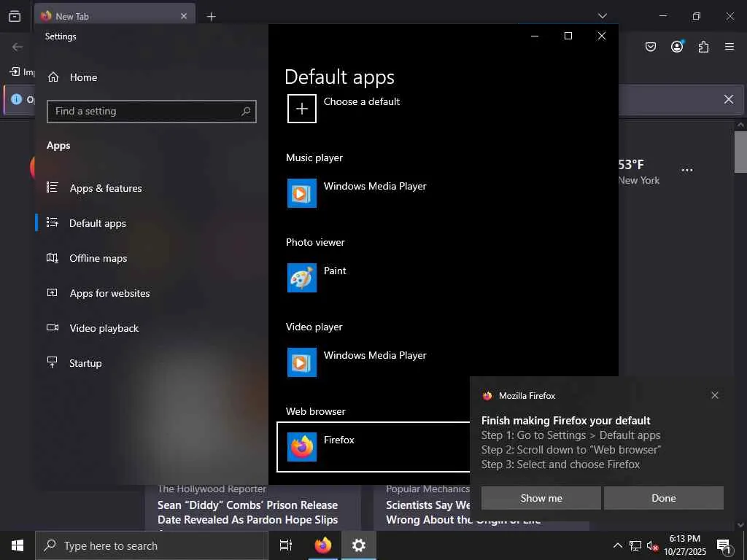Open the network icon in system tray

point(635,545)
